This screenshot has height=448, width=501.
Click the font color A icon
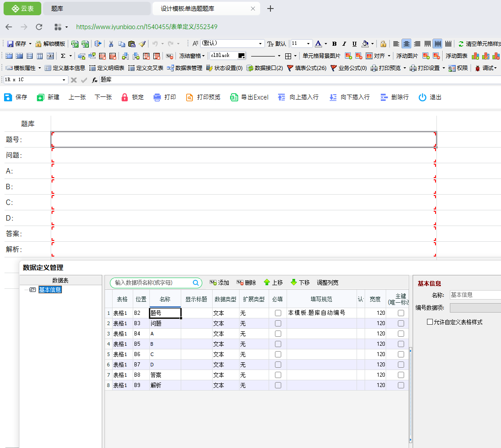coord(318,44)
